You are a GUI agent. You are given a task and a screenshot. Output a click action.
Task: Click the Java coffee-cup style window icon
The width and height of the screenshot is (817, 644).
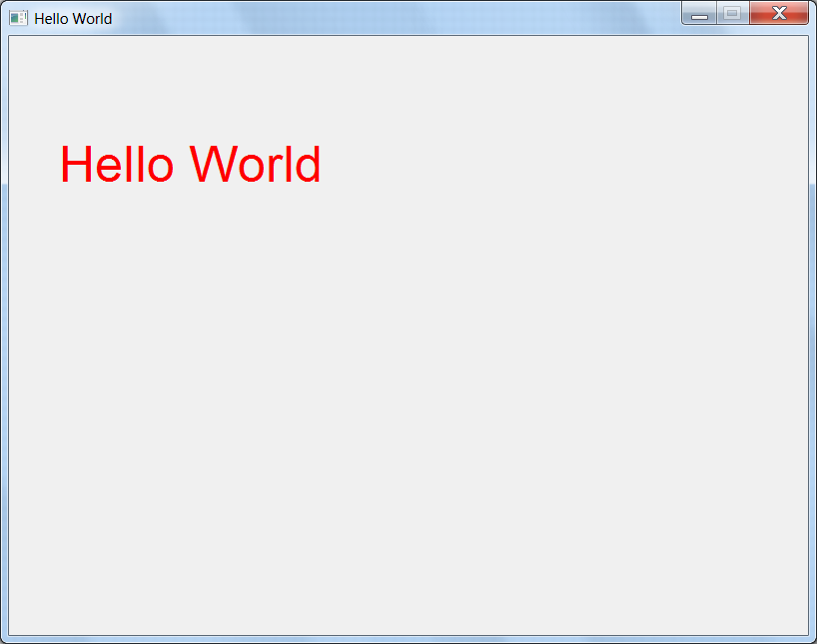pos(18,17)
